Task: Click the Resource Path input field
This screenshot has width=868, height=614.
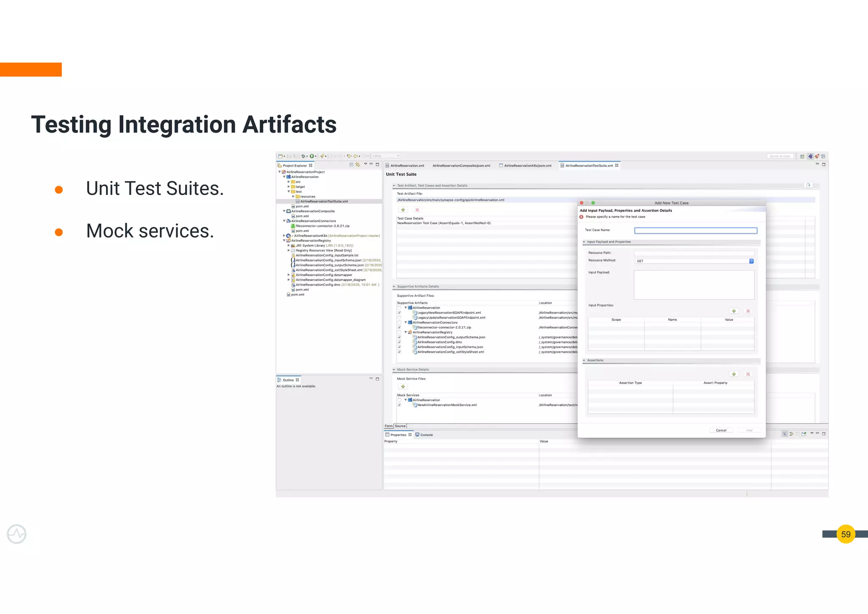Action: pyautogui.click(x=694, y=253)
